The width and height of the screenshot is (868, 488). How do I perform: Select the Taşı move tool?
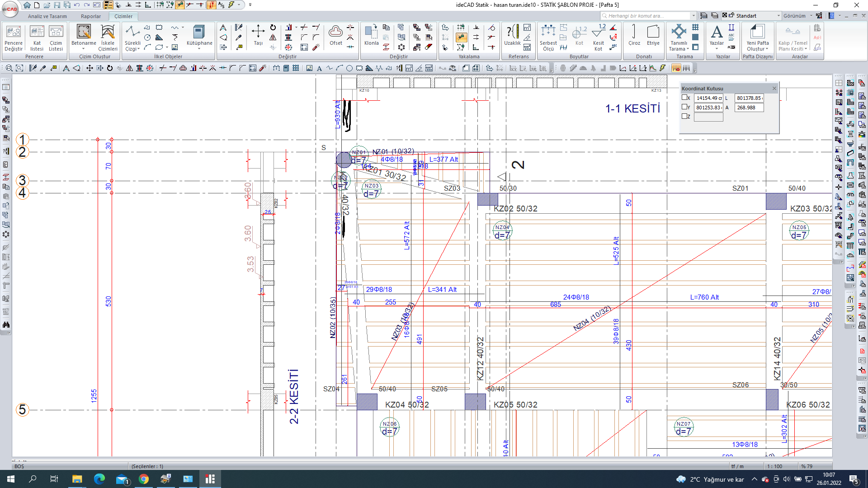tap(258, 35)
